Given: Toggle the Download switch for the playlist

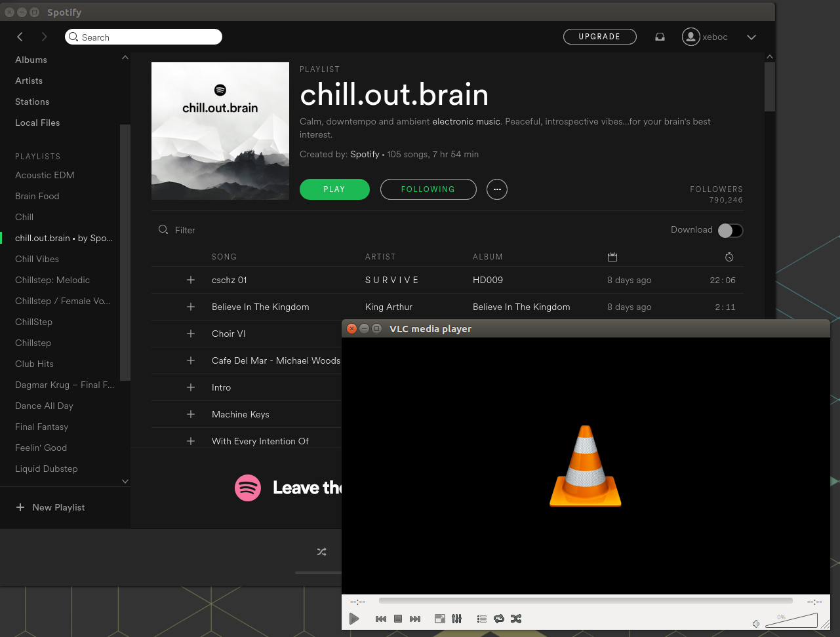Looking at the screenshot, I should click(730, 230).
